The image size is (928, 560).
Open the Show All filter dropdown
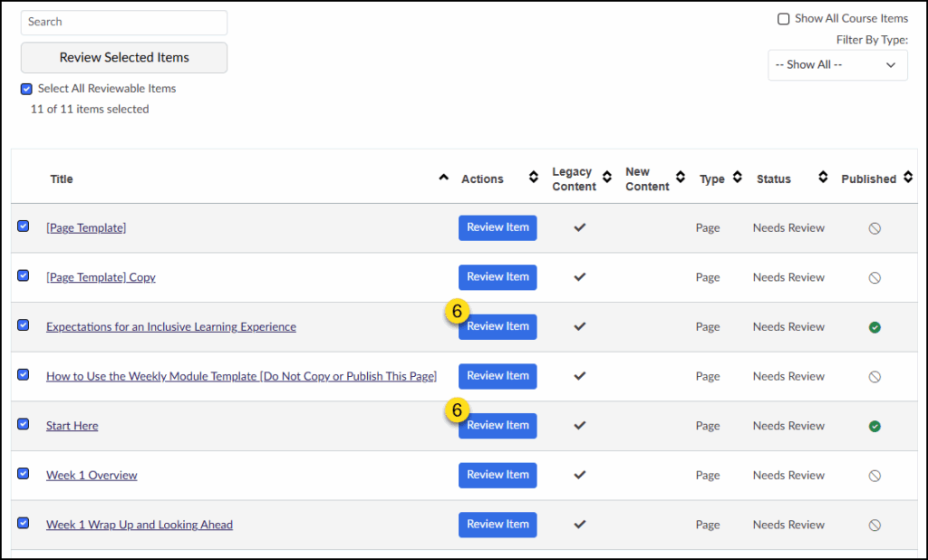pyautogui.click(x=836, y=64)
